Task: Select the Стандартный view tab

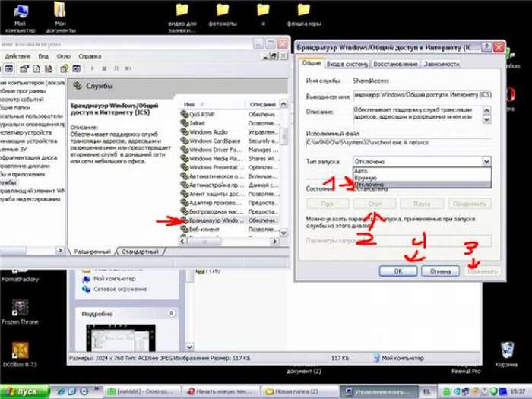Action: (140, 252)
